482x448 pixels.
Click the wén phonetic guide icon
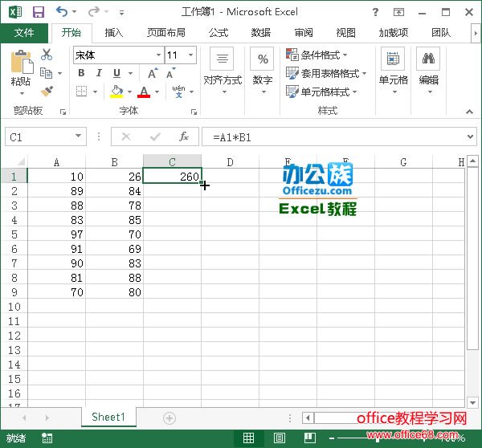coord(178,92)
